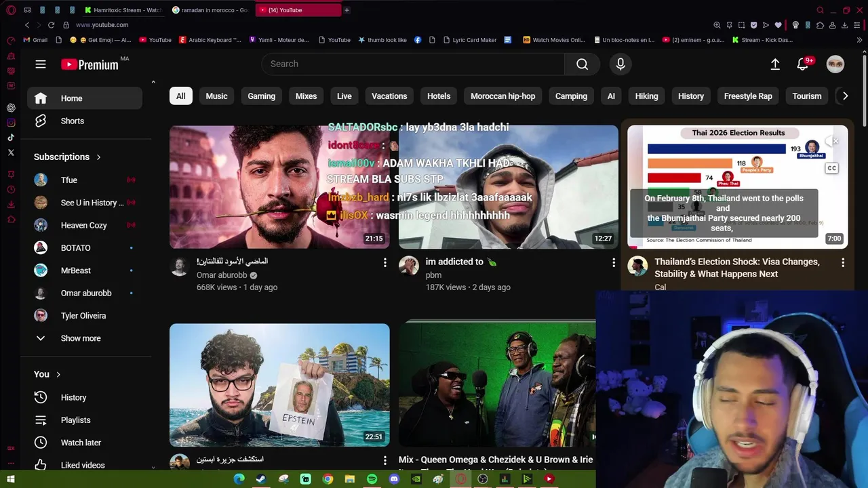Open options menu for Thailand Election video
This screenshot has height=488, width=868.
tap(843, 262)
